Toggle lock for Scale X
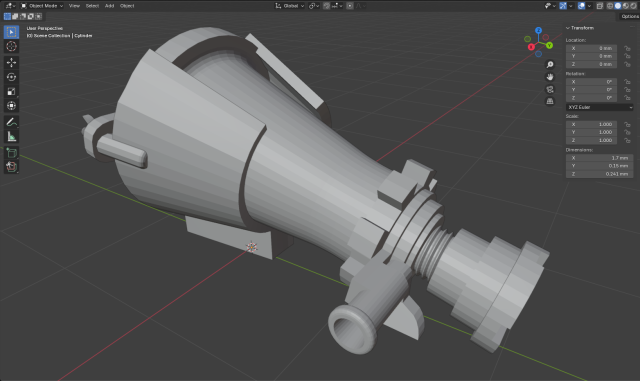 (x=627, y=124)
